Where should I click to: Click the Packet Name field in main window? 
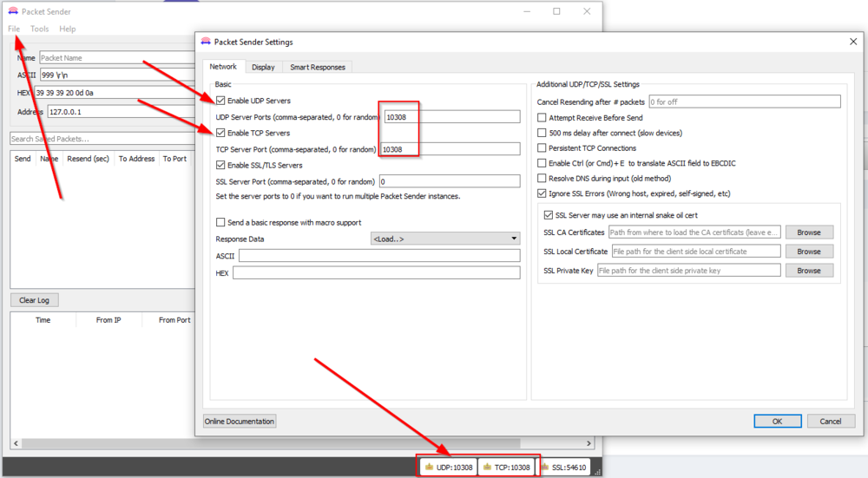coord(117,57)
